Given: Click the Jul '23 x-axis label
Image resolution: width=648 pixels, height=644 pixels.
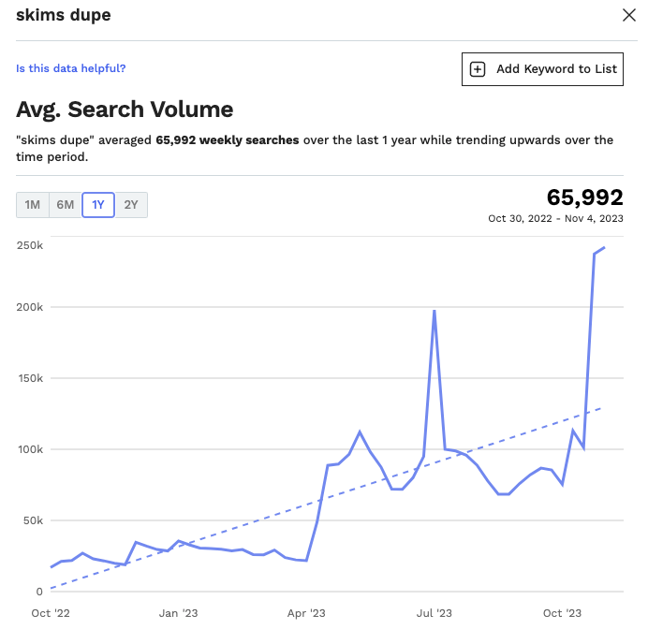Looking at the screenshot, I should tap(434, 613).
